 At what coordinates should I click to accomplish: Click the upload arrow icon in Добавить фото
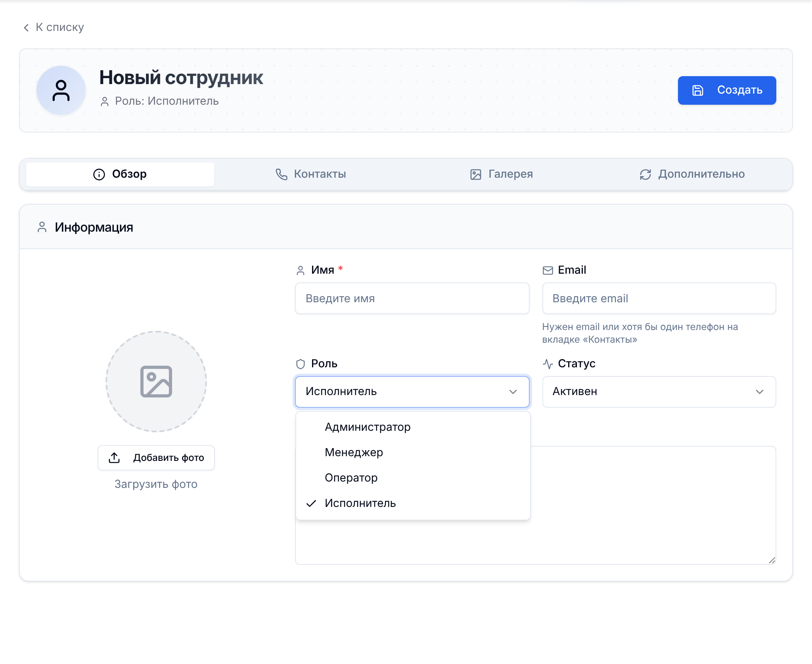pyautogui.click(x=114, y=458)
